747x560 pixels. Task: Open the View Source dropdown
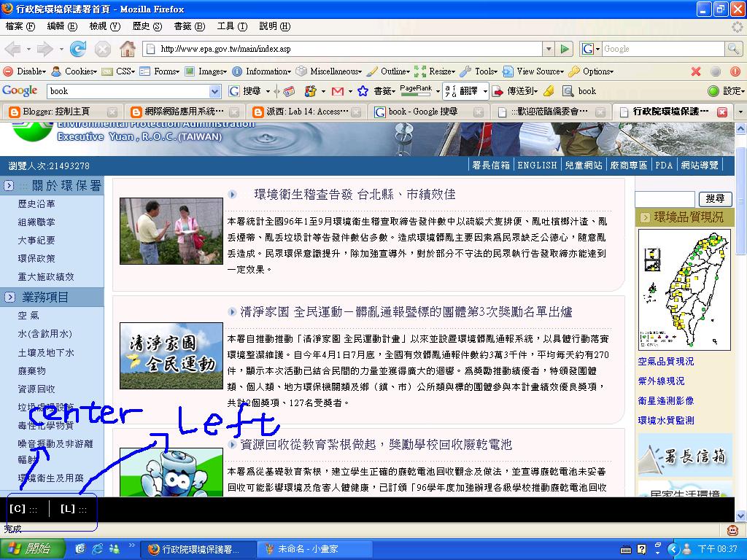[x=533, y=71]
